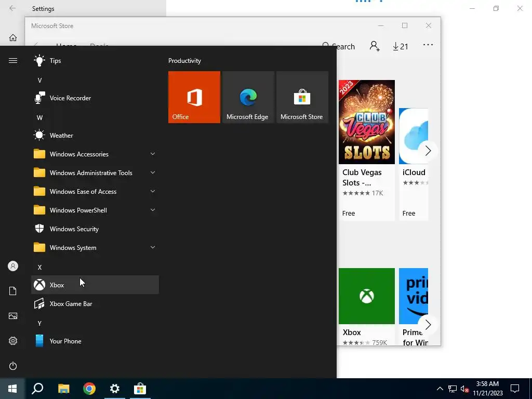This screenshot has width=532, height=399.
Task: Launch Voice Recorder from Start menu
Action: [x=95, y=98]
